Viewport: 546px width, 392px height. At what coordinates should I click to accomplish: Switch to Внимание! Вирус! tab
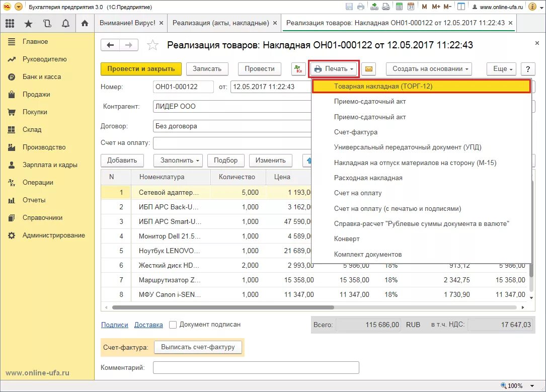tap(127, 23)
